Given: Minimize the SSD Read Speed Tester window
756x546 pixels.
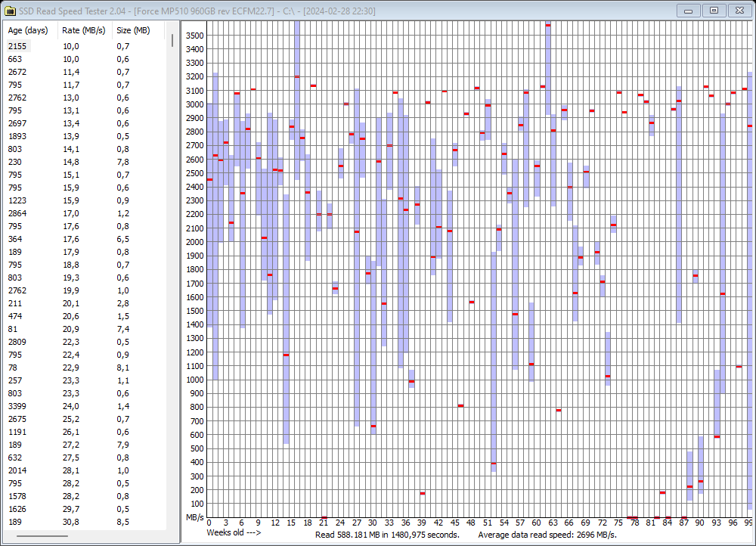Looking at the screenshot, I should (x=689, y=11).
